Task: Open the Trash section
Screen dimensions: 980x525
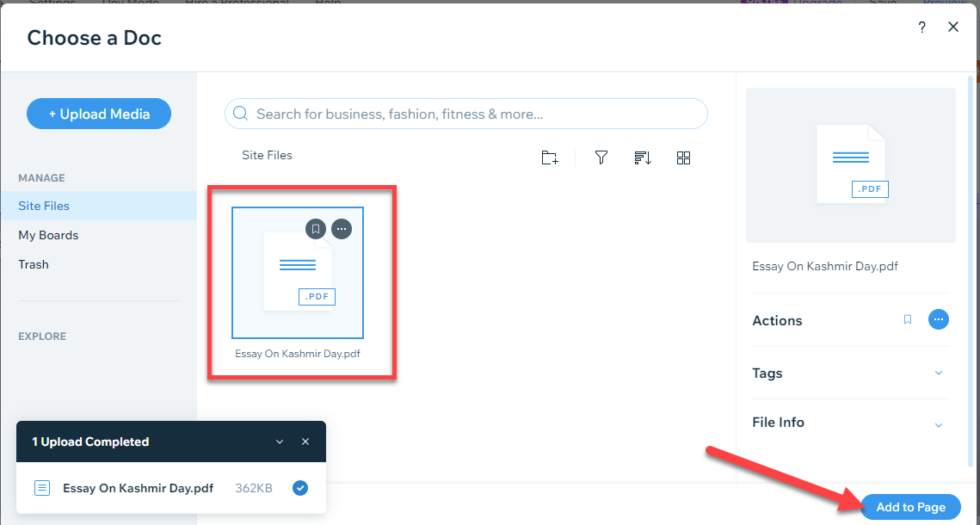Action: 34,264
